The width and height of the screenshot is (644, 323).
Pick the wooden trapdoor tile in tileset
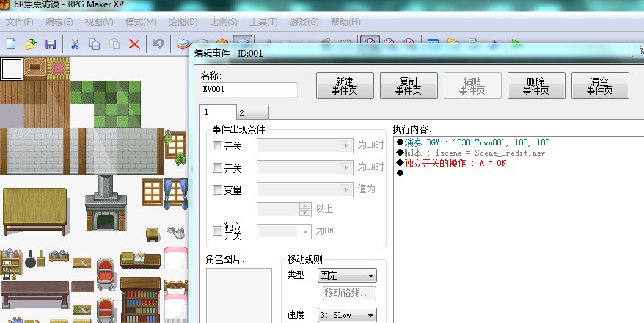coord(35,67)
